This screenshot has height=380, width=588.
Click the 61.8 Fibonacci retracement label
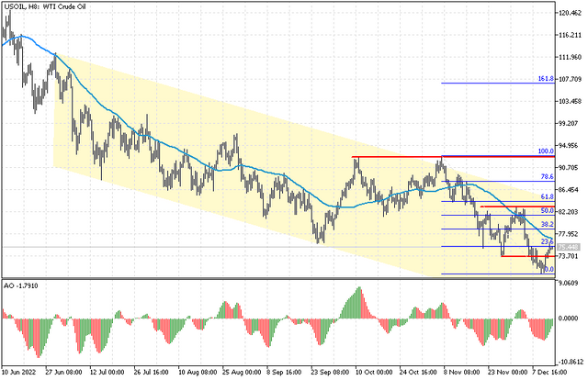pos(548,196)
